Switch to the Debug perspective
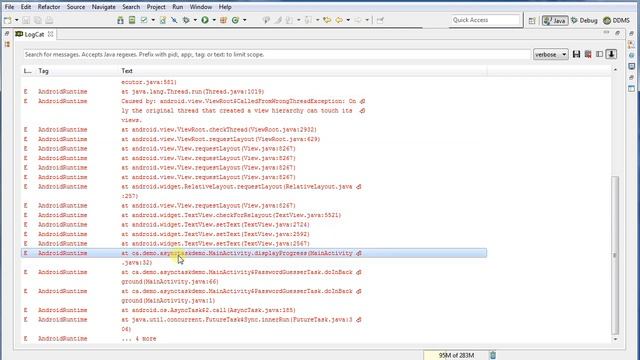The width and height of the screenshot is (640, 360). [584, 20]
